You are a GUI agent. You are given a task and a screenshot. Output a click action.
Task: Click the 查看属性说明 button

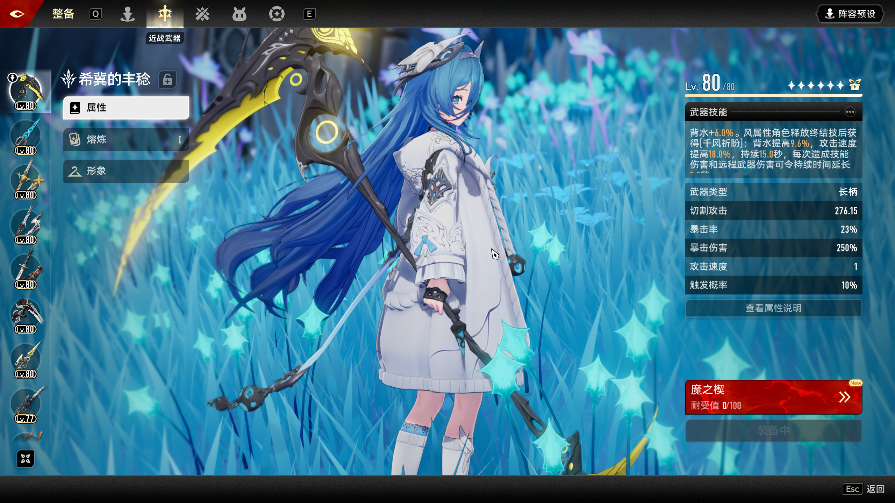pyautogui.click(x=773, y=308)
